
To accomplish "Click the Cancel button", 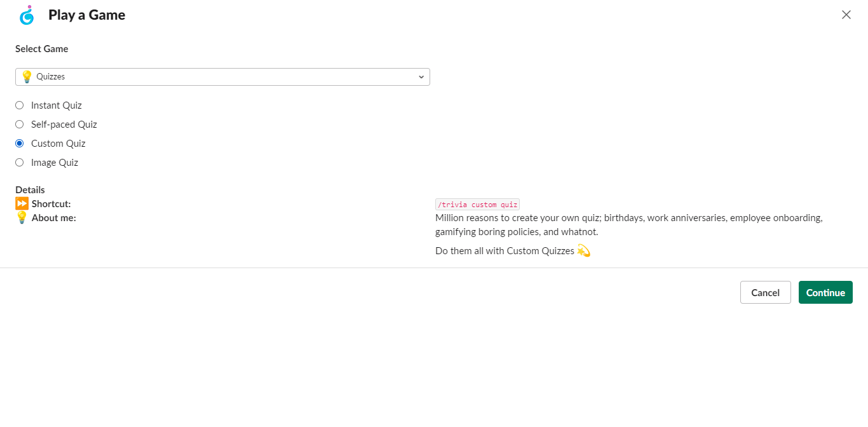I will point(765,292).
